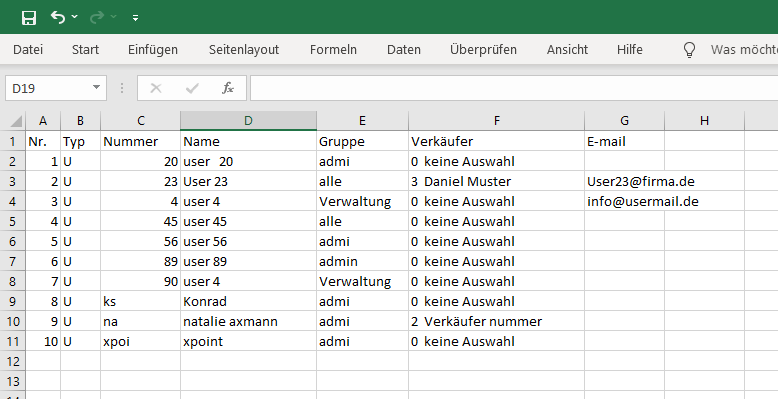The image size is (778, 399).
Task: Select the column D header
Action: point(248,121)
